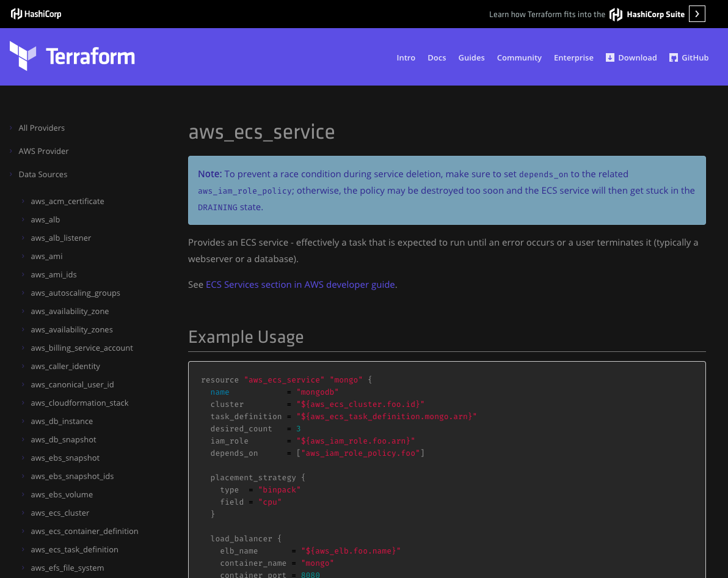Click "${aws_elb.foo.name}" string in code
Screen dimensions: 728x578
(x=351, y=551)
